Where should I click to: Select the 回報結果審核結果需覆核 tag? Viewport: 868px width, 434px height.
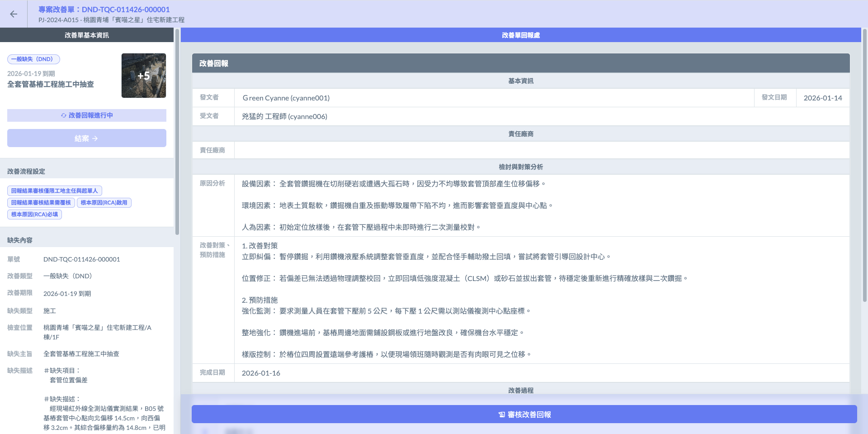click(41, 203)
